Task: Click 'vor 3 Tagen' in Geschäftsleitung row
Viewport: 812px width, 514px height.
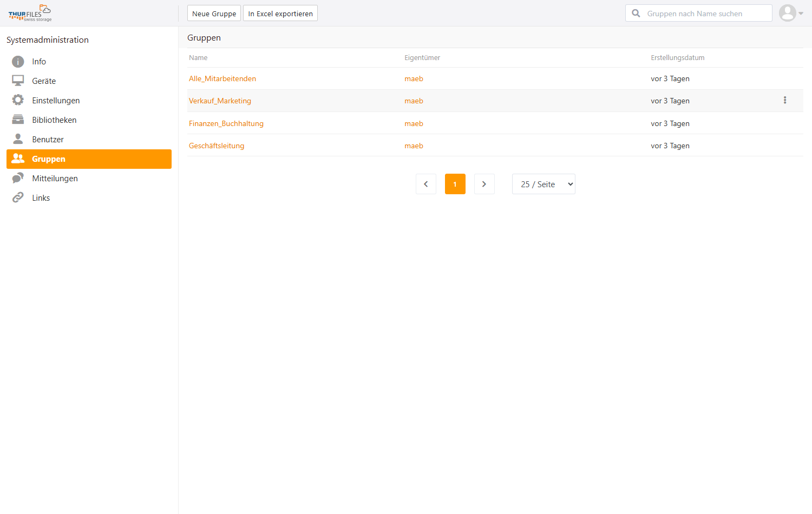Action: (670, 146)
